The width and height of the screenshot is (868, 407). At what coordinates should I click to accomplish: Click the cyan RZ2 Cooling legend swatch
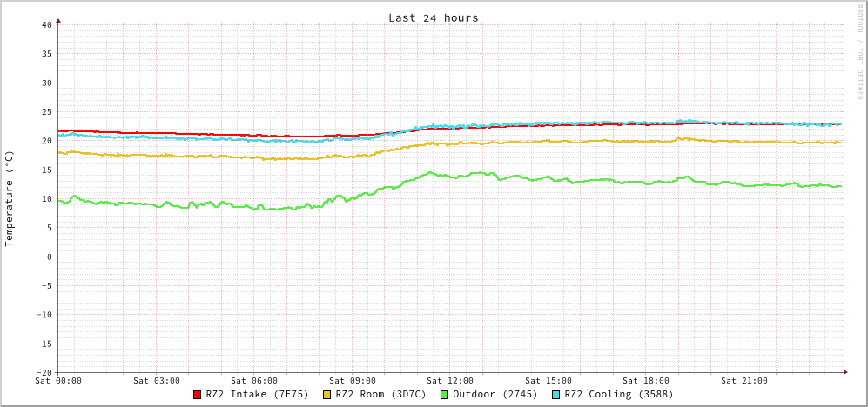(556, 395)
